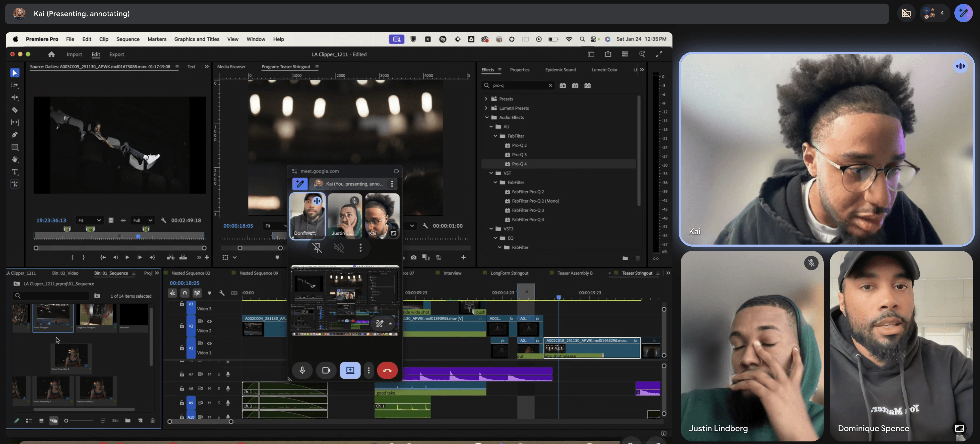The height and width of the screenshot is (444, 980).
Task: Open the Sequence menu
Action: (128, 39)
